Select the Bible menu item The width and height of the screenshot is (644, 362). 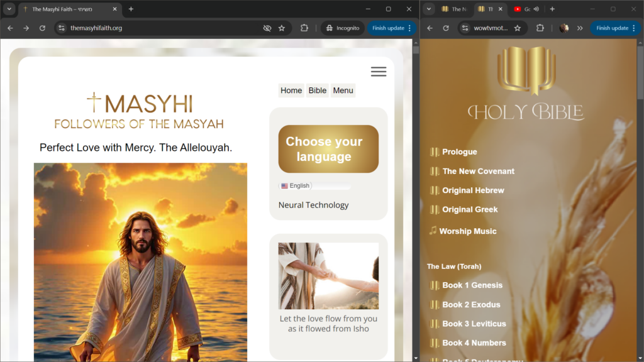pyautogui.click(x=317, y=90)
